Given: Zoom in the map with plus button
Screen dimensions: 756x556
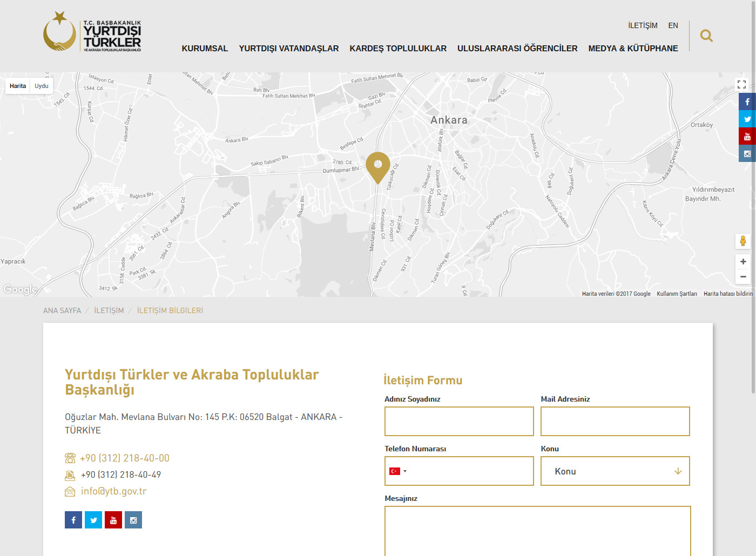Looking at the screenshot, I should point(743,262).
